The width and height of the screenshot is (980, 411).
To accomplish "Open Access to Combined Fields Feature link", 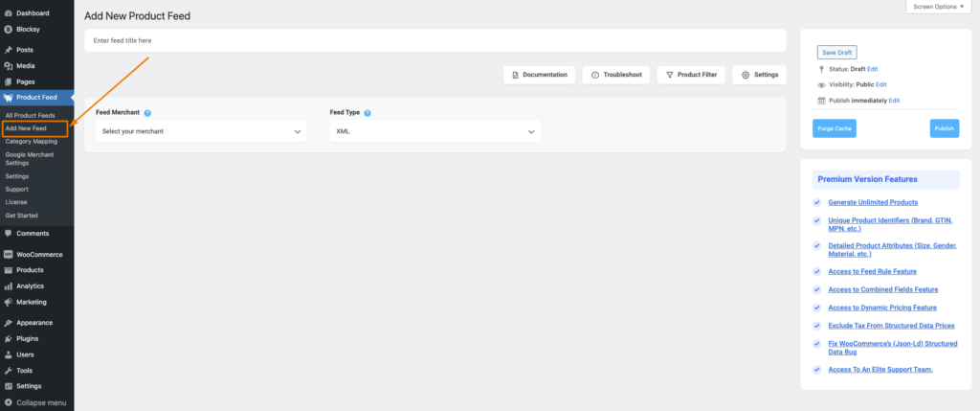I will 883,289.
